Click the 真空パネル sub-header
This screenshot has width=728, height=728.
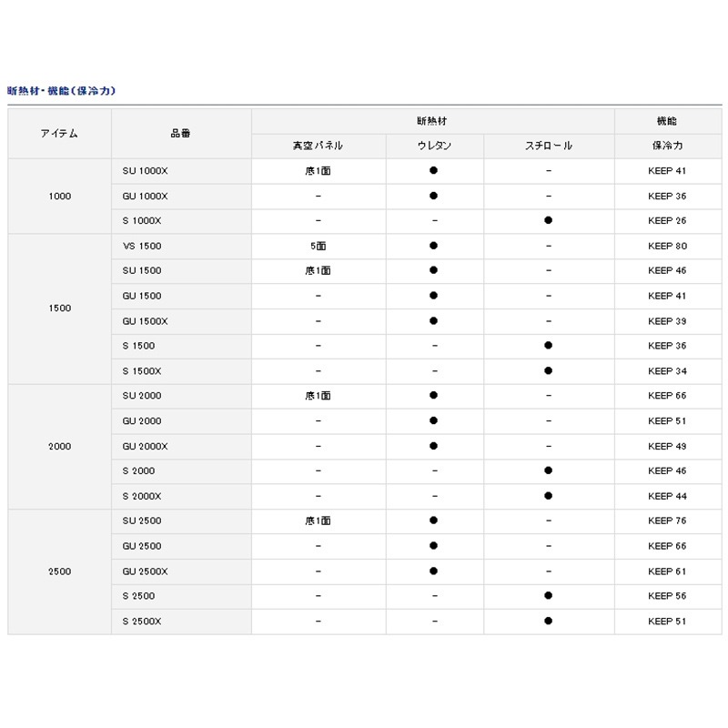click(318, 147)
